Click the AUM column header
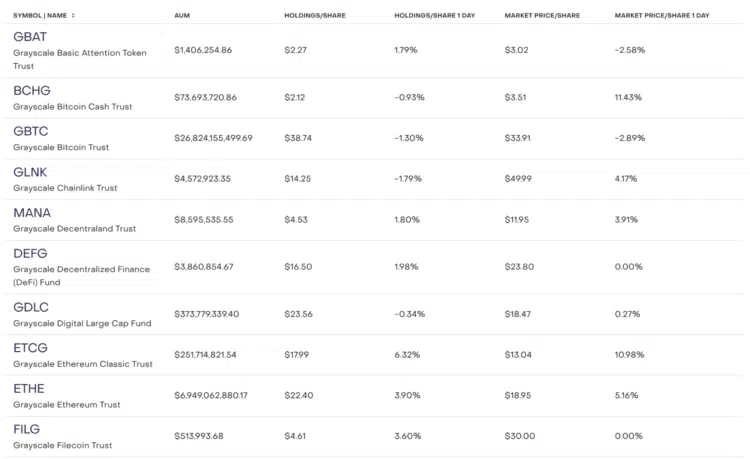Viewport: 750px width, 459px height. (x=182, y=15)
